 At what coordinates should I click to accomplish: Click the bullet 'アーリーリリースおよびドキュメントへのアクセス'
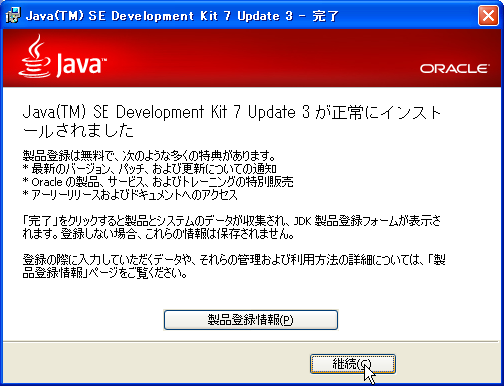[130, 195]
